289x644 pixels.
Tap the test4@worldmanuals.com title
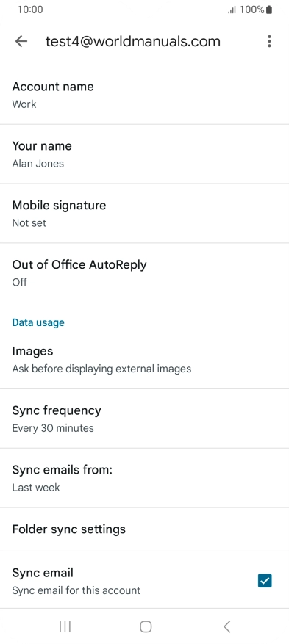[x=133, y=41]
